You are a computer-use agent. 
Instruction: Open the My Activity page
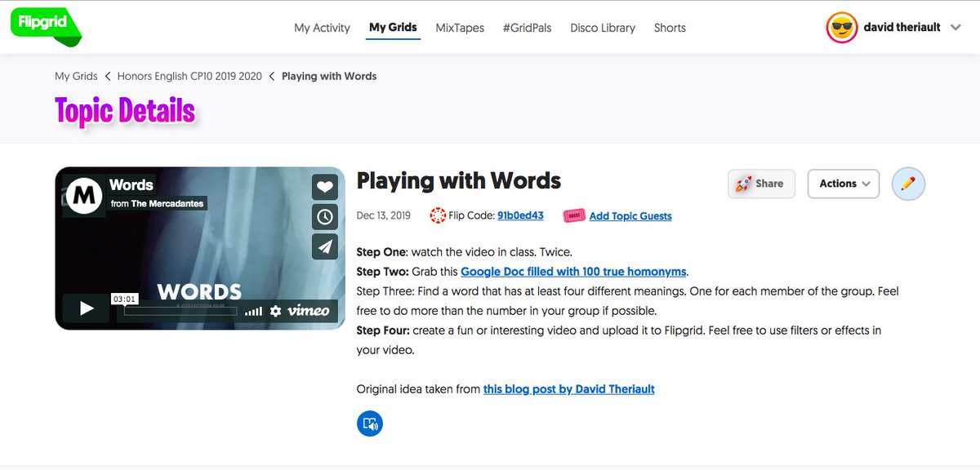(322, 28)
